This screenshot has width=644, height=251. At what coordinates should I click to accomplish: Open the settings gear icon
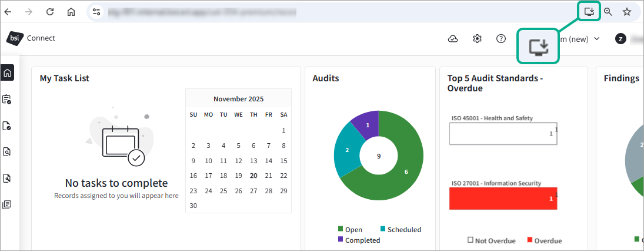(477, 39)
